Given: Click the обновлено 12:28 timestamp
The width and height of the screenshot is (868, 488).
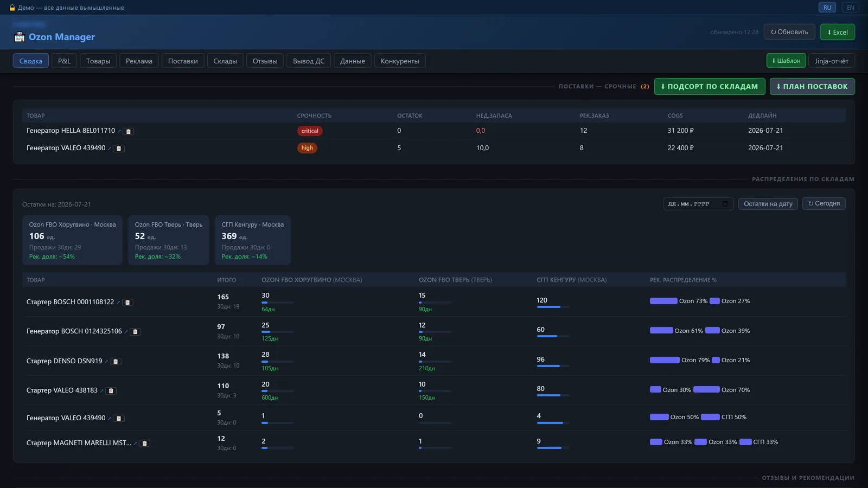Looking at the screenshot, I should tap(735, 32).
